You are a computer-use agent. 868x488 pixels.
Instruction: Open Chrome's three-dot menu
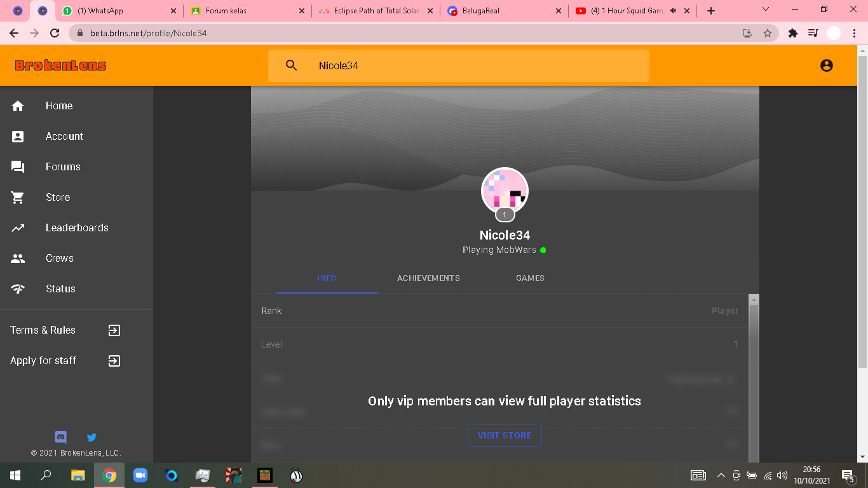[854, 33]
